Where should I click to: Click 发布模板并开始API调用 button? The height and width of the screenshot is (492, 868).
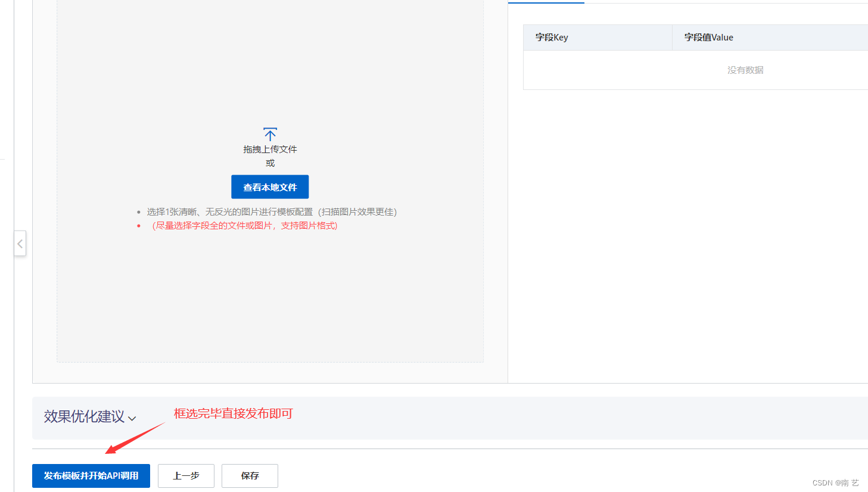pyautogui.click(x=91, y=476)
